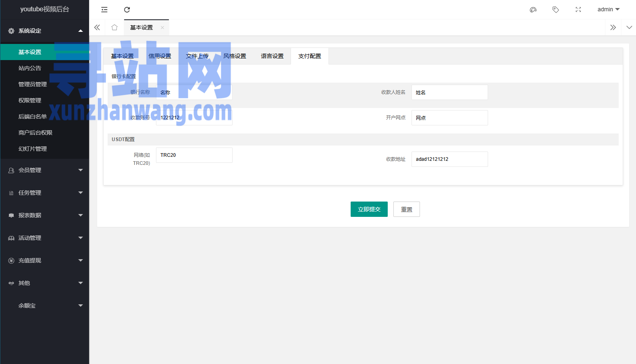Screen dimensions: 636x364
Task: Expand the 活动管理 menu arrow
Action: click(x=81, y=238)
